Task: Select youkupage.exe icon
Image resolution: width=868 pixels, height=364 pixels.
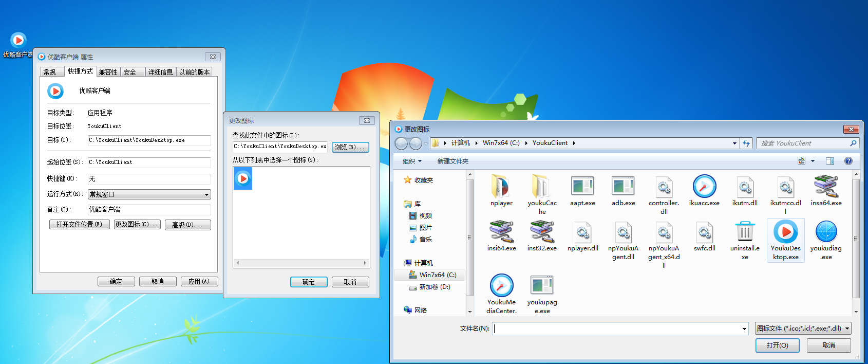Action: pos(542,285)
